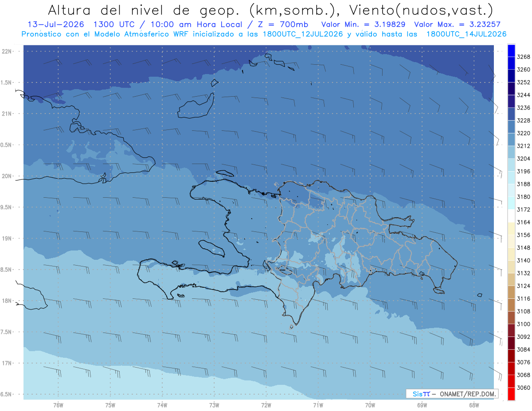Click the 3084 color bar value

[x=524, y=349]
